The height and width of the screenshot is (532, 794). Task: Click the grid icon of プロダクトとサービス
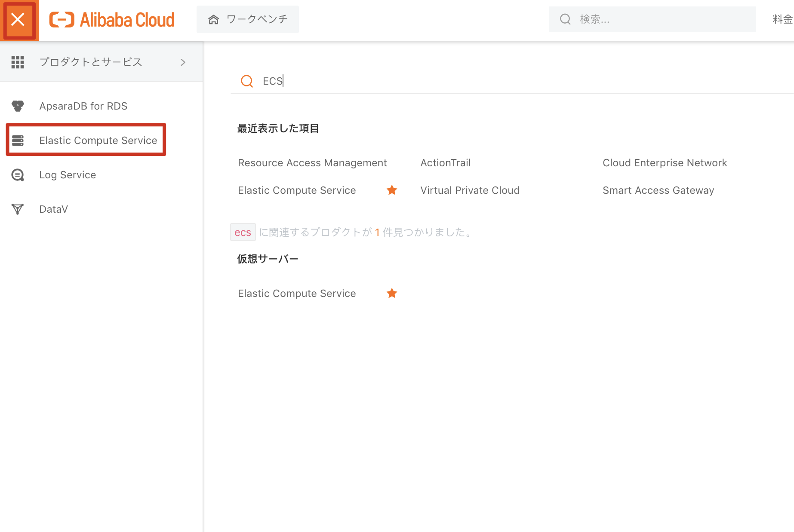(18, 62)
